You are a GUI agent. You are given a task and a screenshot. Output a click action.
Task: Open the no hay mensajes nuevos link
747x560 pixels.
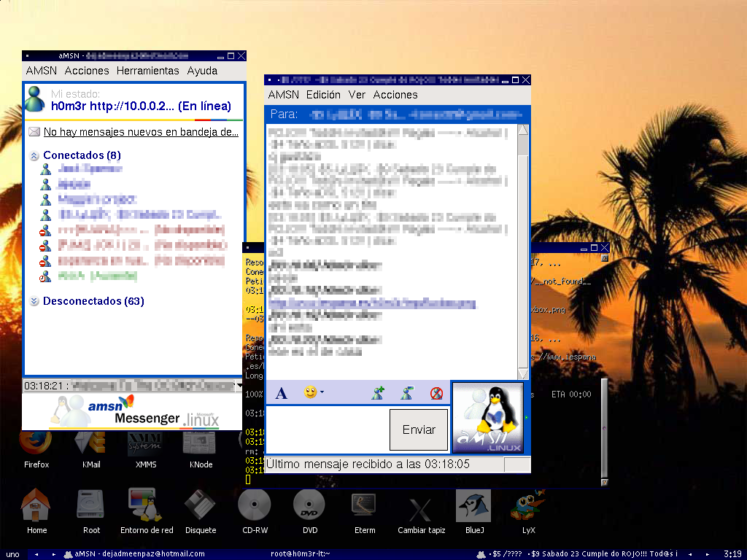point(141,132)
